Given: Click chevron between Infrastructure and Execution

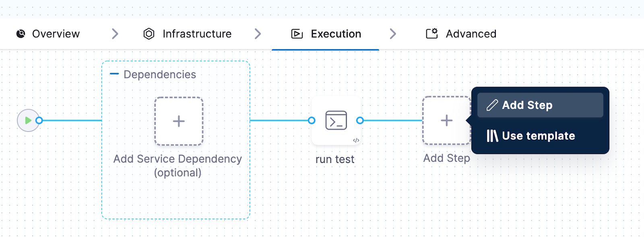Looking at the screenshot, I should pyautogui.click(x=258, y=34).
